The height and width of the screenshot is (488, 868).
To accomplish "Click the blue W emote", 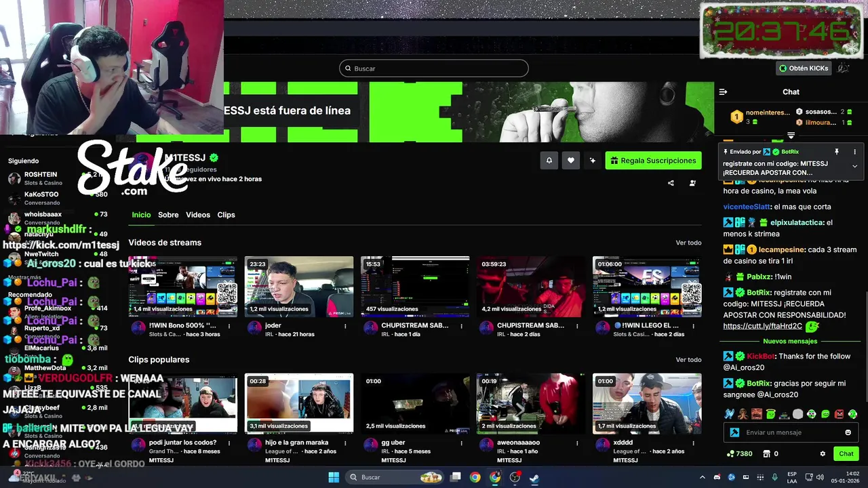I will pos(730,414).
